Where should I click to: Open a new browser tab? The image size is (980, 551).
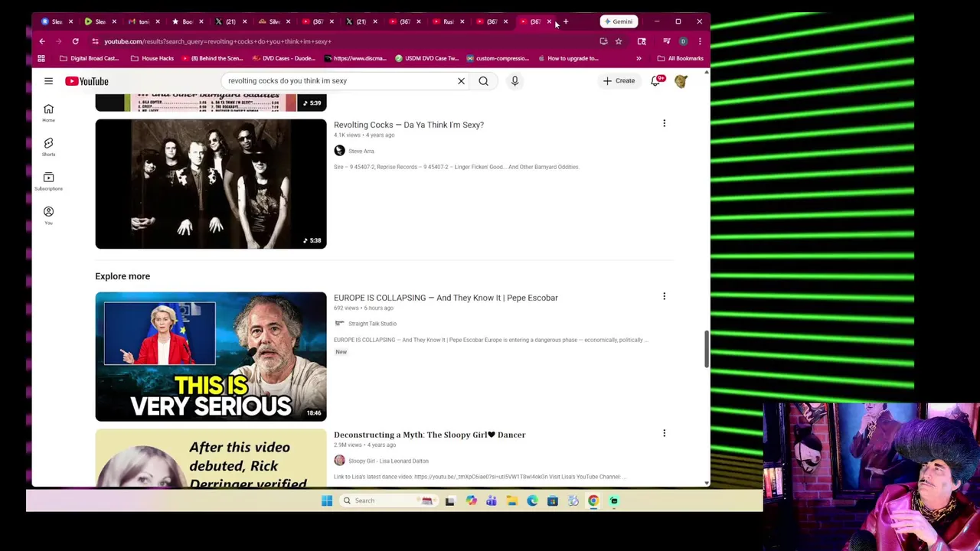(566, 21)
